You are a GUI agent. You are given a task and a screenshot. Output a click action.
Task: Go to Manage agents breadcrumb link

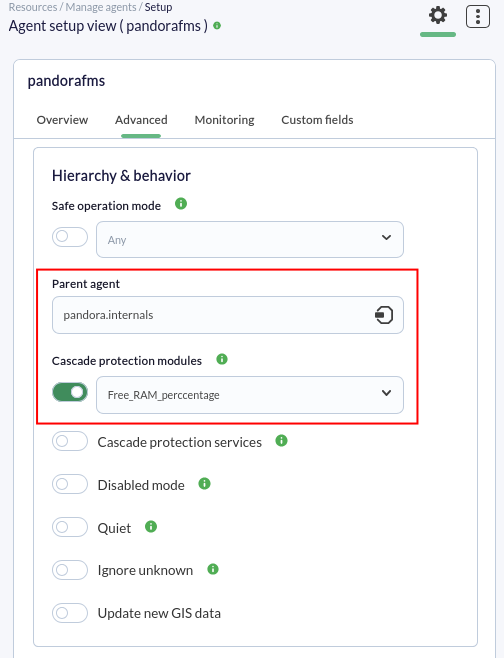101,7
